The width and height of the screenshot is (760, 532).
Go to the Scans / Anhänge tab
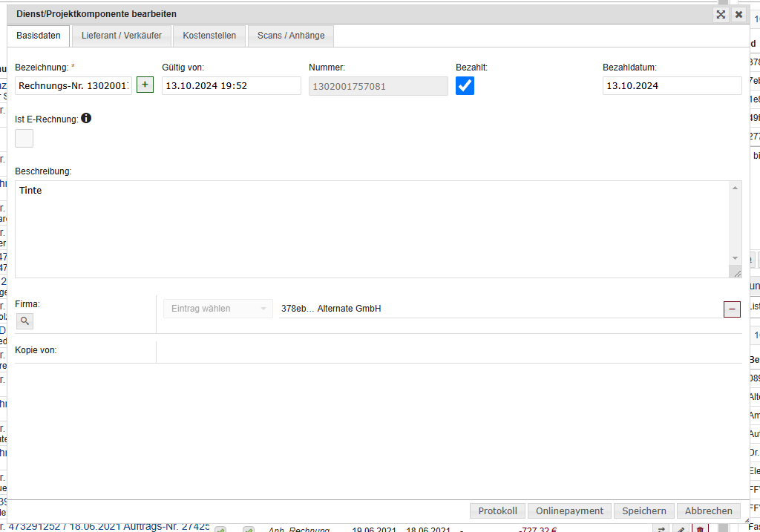(291, 36)
